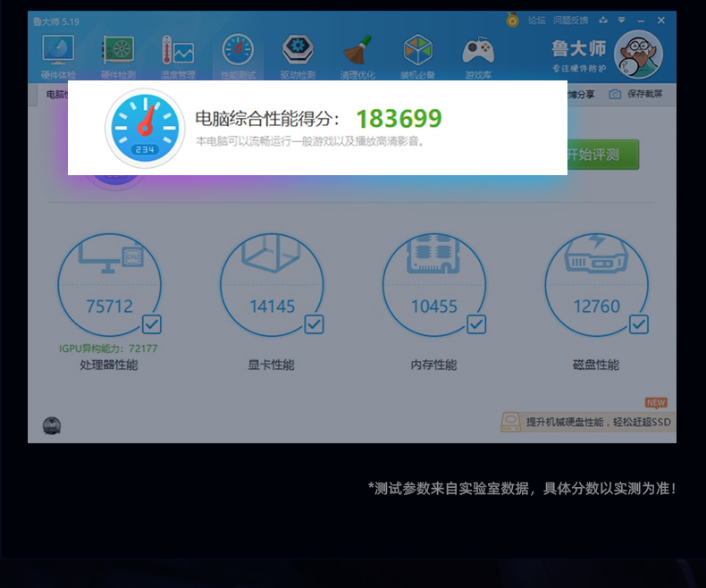Screen dimensions: 706x588
Task: Click the 鲁大师 专注硬件防护 logo text
Action: [579, 56]
